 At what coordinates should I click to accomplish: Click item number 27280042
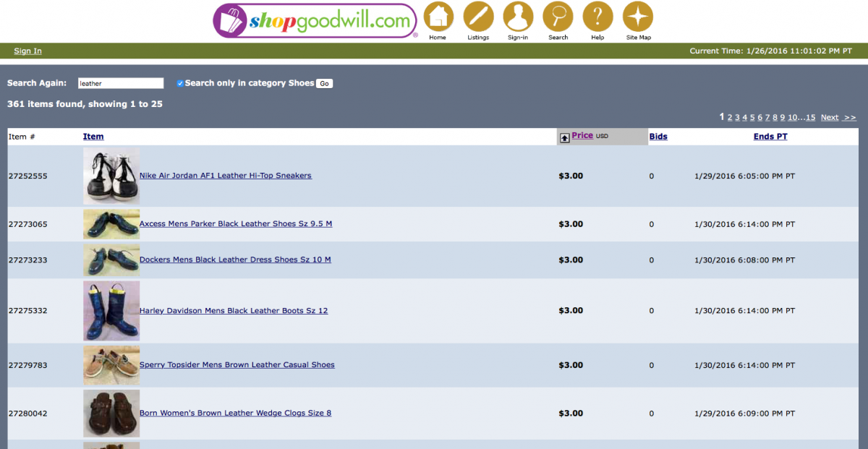pyautogui.click(x=27, y=414)
